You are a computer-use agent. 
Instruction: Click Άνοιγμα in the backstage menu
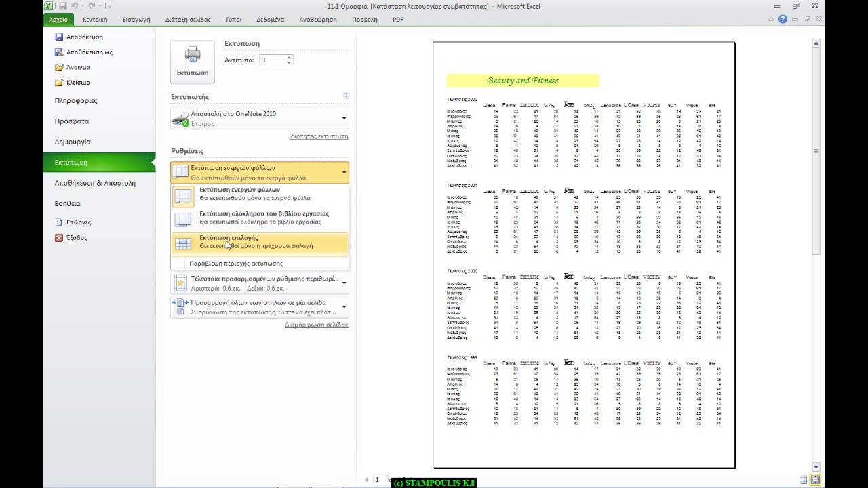coord(73,67)
